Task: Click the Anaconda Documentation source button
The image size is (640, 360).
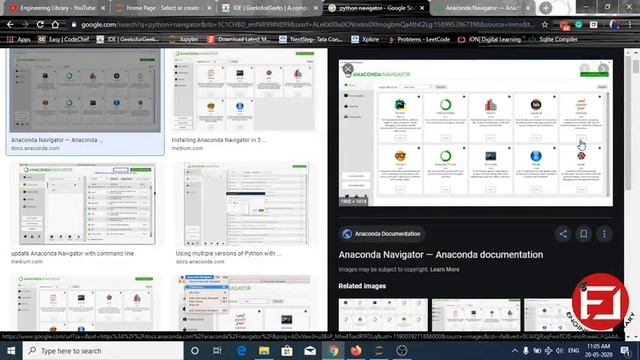Action: coord(382,234)
